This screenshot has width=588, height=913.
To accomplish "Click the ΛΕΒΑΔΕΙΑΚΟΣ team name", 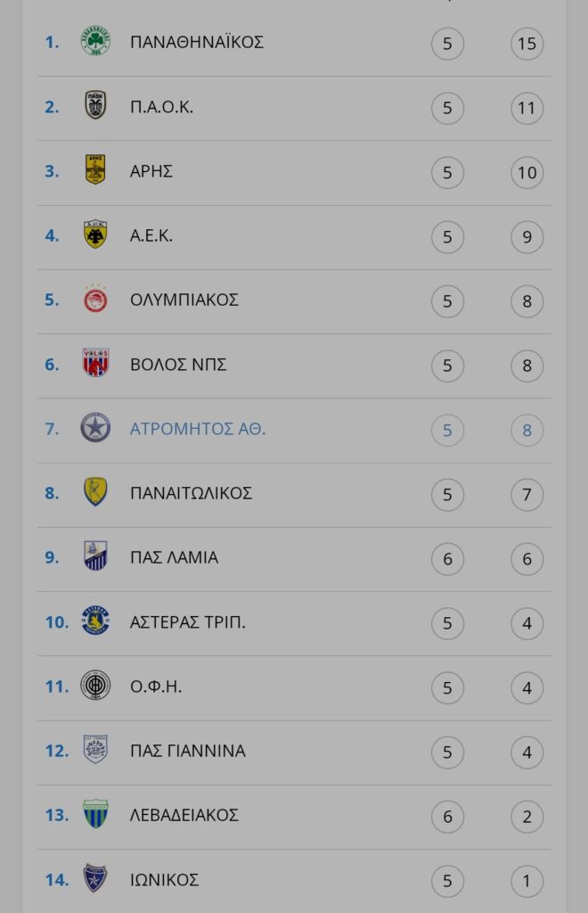I will (x=184, y=815).
